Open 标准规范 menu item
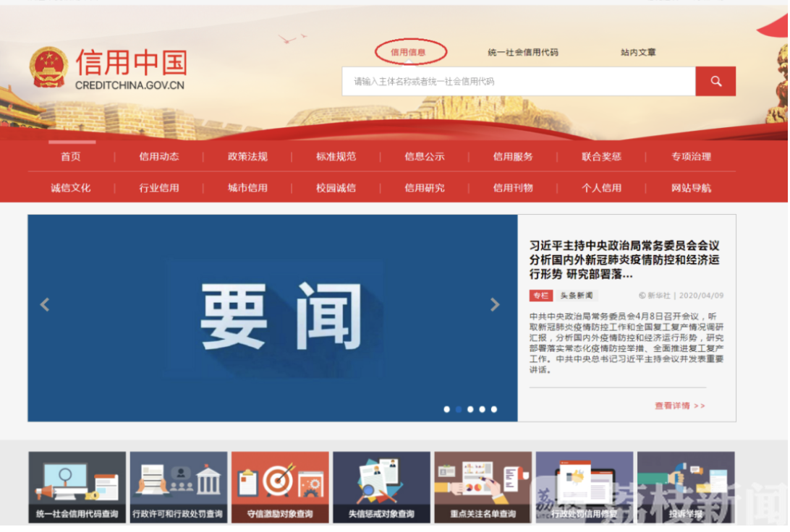 336,157
